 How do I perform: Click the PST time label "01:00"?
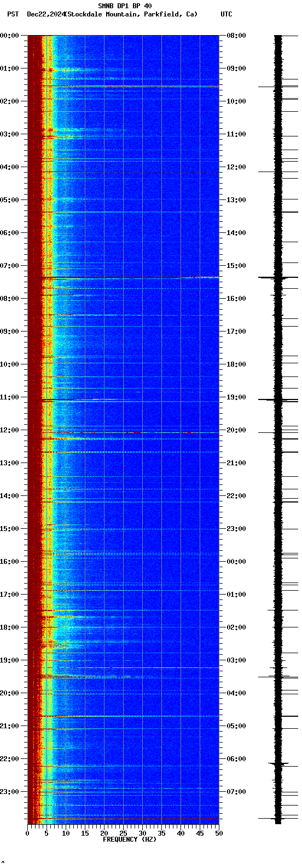tap(9, 68)
